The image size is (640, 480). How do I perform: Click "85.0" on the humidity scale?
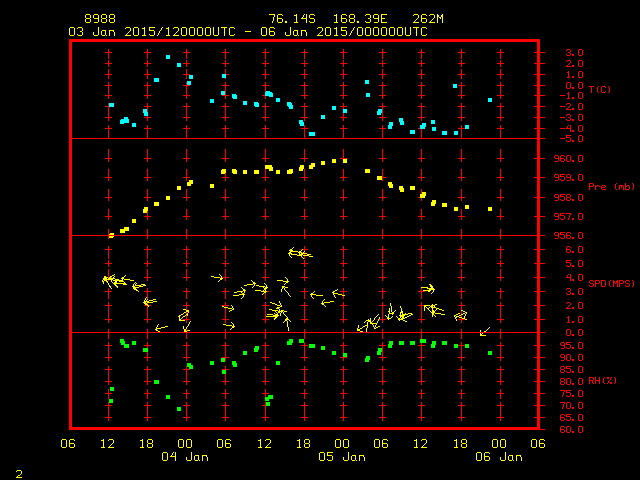572,370
